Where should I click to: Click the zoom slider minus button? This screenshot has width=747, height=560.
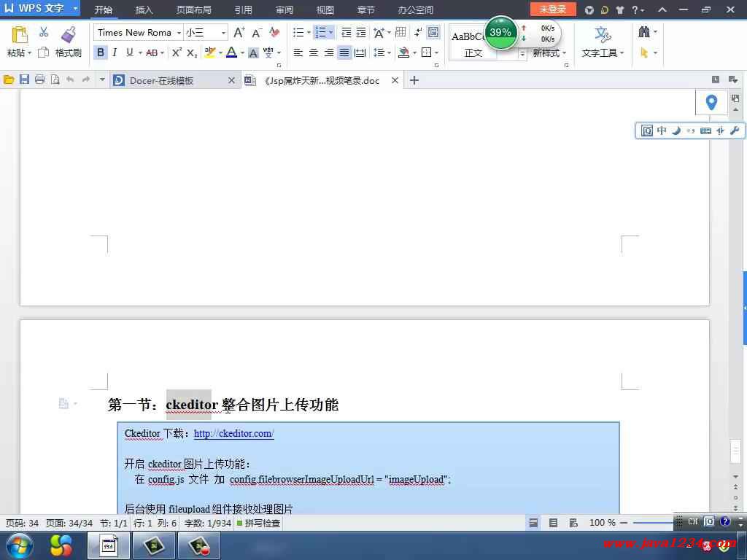[x=624, y=523]
